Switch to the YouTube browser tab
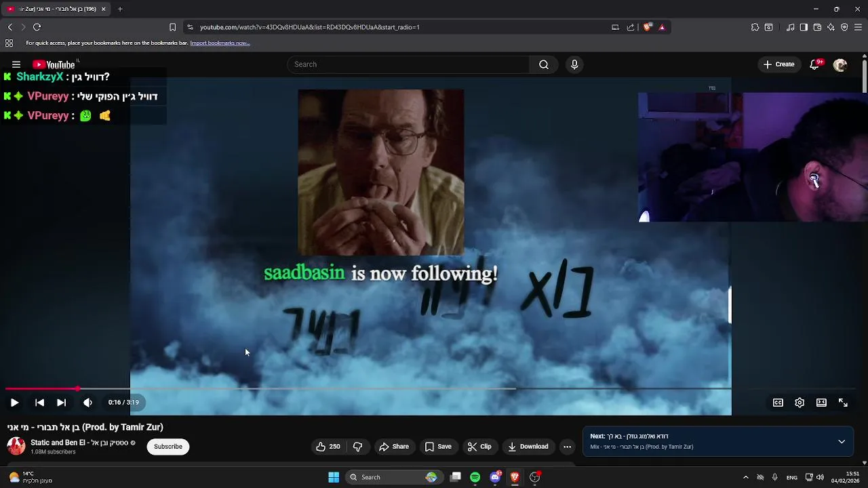 tap(56, 9)
